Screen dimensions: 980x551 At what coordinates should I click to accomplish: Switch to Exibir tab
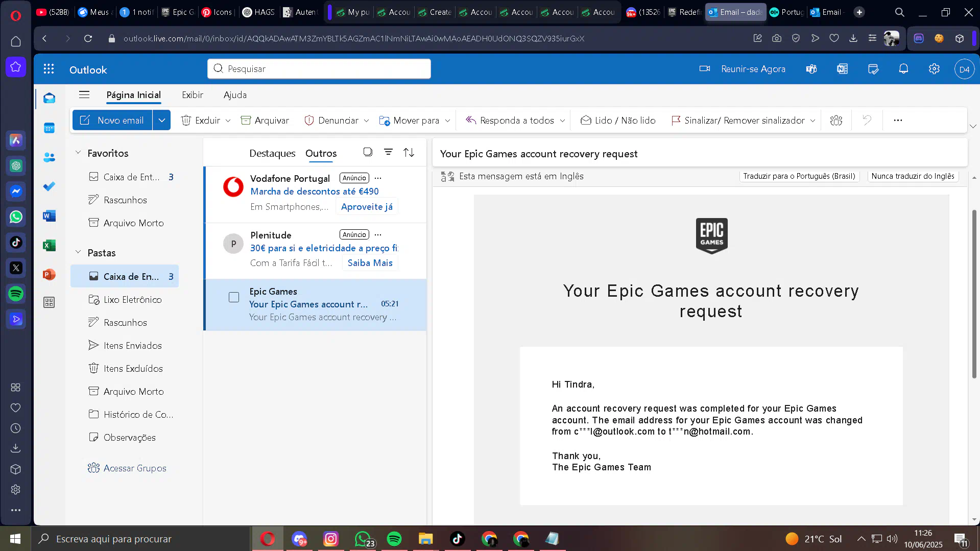click(x=193, y=94)
